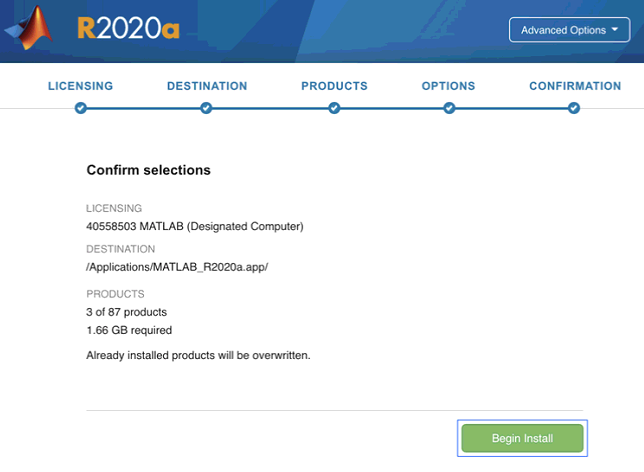Click the Advanced Options dropdown arrow

click(x=615, y=29)
